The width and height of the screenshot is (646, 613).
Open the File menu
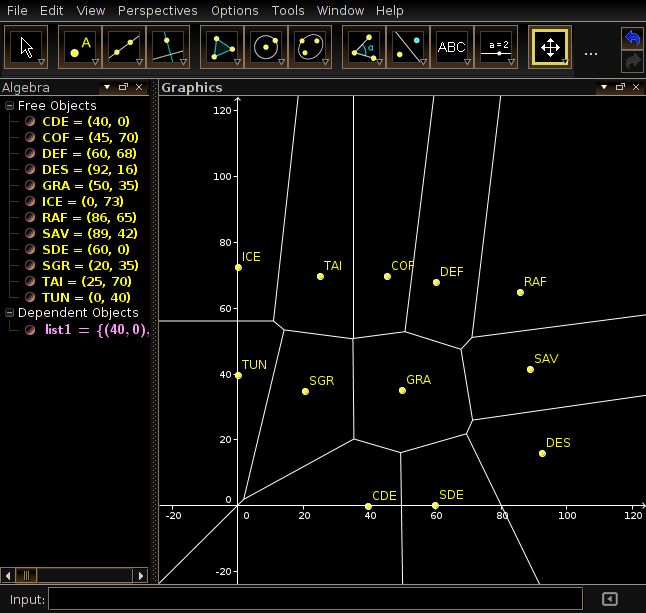(17, 10)
